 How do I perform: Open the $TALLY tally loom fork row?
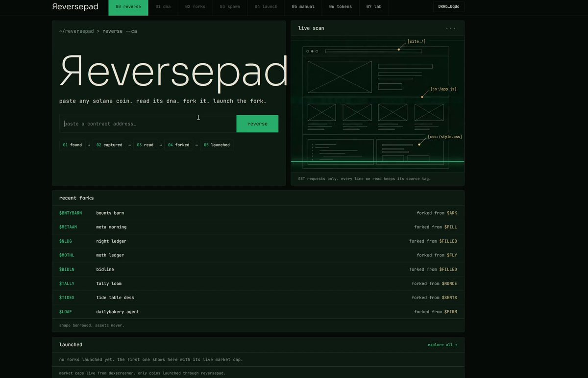pyautogui.click(x=258, y=283)
